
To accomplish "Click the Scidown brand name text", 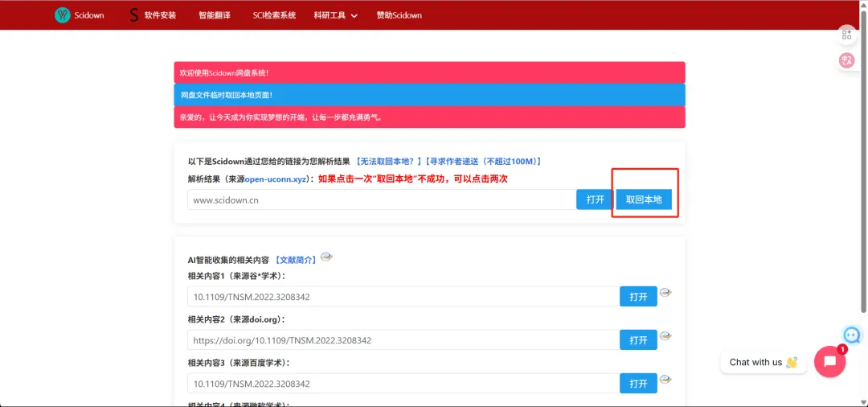I will tap(89, 15).
